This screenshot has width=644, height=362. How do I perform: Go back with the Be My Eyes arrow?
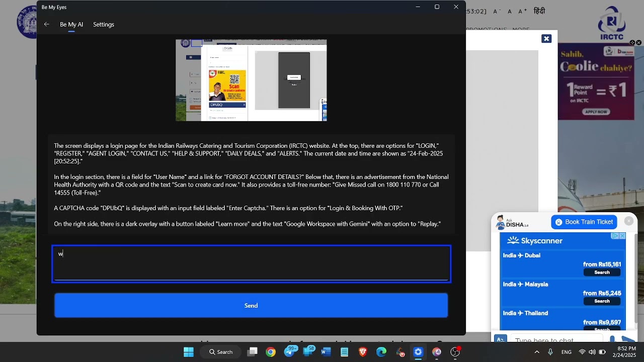[x=46, y=24]
